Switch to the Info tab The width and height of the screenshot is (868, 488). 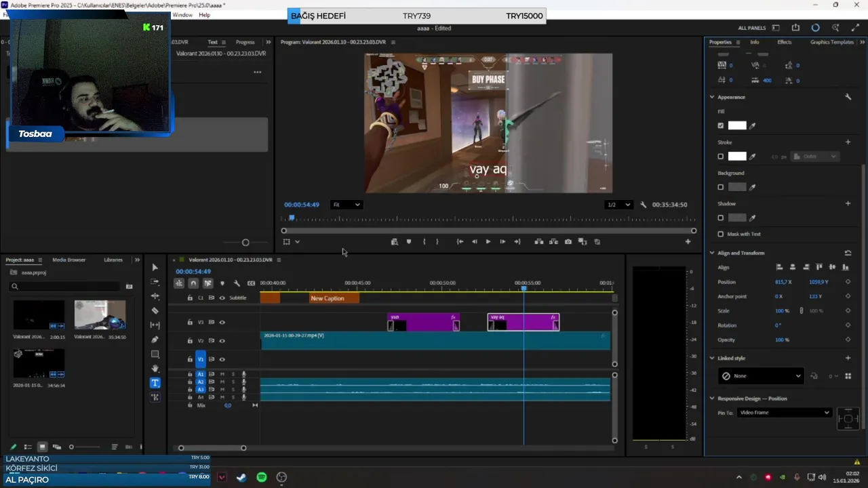754,42
